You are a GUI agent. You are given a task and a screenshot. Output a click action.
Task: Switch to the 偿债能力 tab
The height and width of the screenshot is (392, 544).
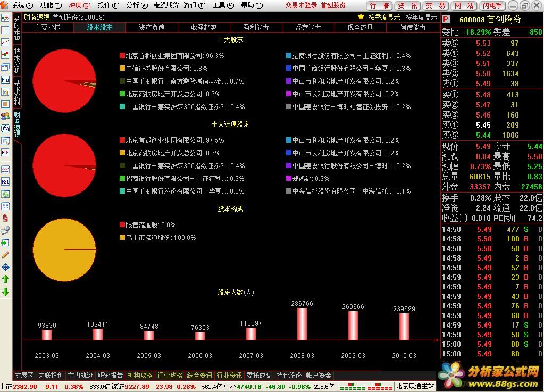(x=413, y=28)
